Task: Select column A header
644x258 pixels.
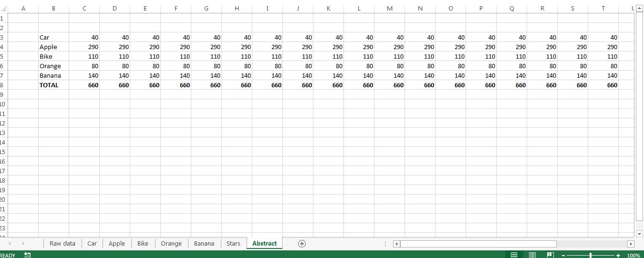Action: click(x=23, y=8)
